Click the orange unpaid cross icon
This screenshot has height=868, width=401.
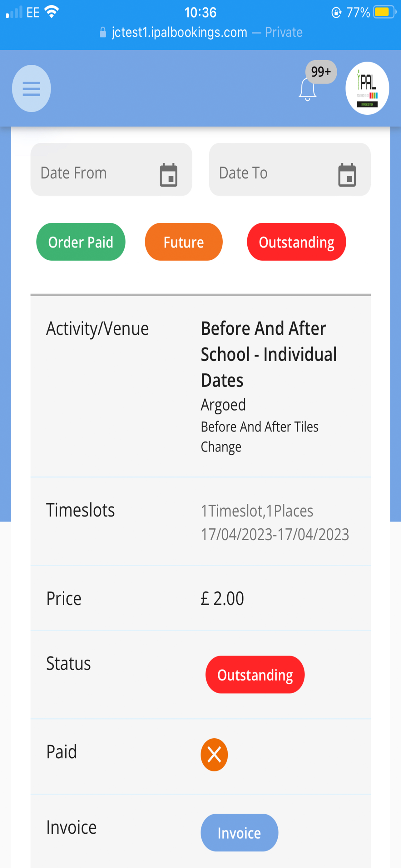pyautogui.click(x=214, y=755)
